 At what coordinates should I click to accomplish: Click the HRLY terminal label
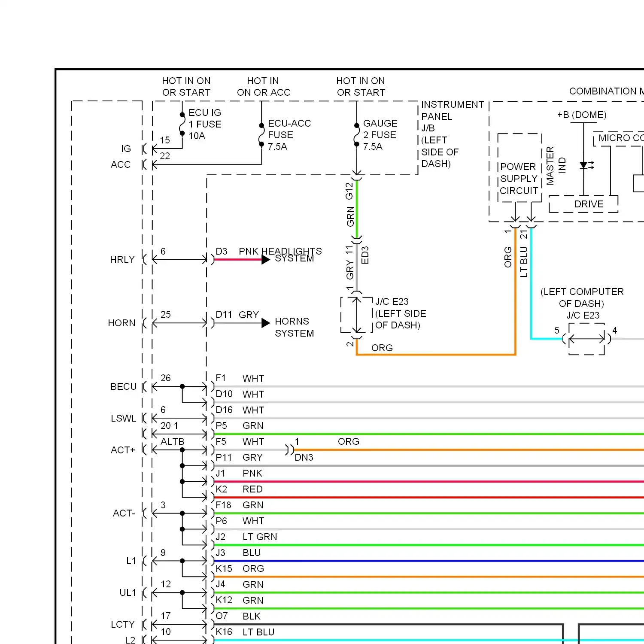click(x=122, y=259)
